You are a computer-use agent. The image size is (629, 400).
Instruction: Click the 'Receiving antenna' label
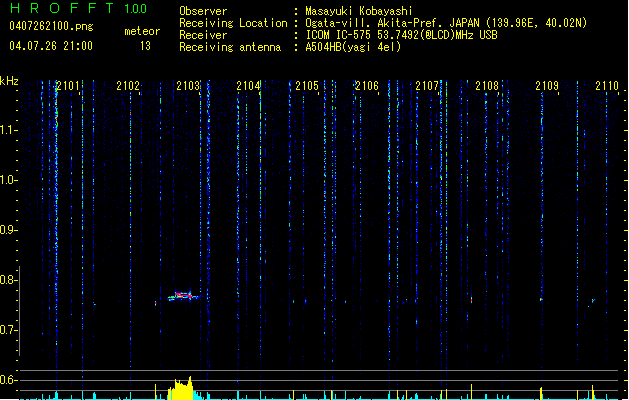(230, 47)
